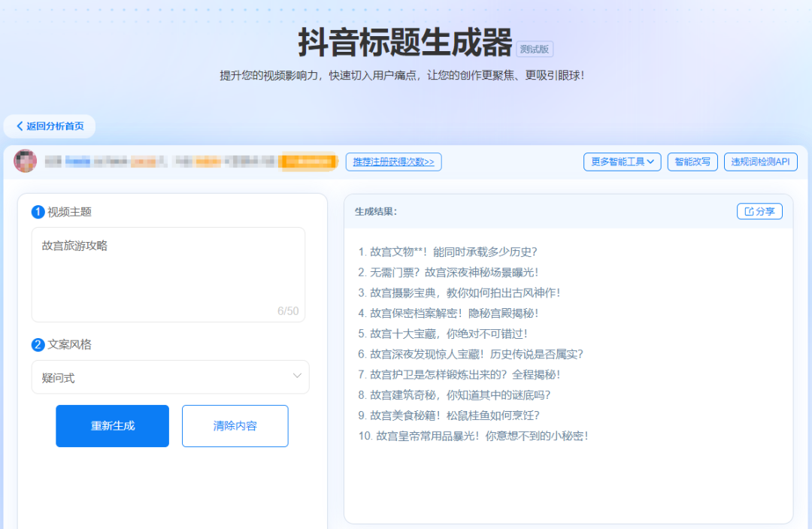This screenshot has width=812, height=529.
Task: Select result 4 故宫保密档案解密 title
Action: 448,313
